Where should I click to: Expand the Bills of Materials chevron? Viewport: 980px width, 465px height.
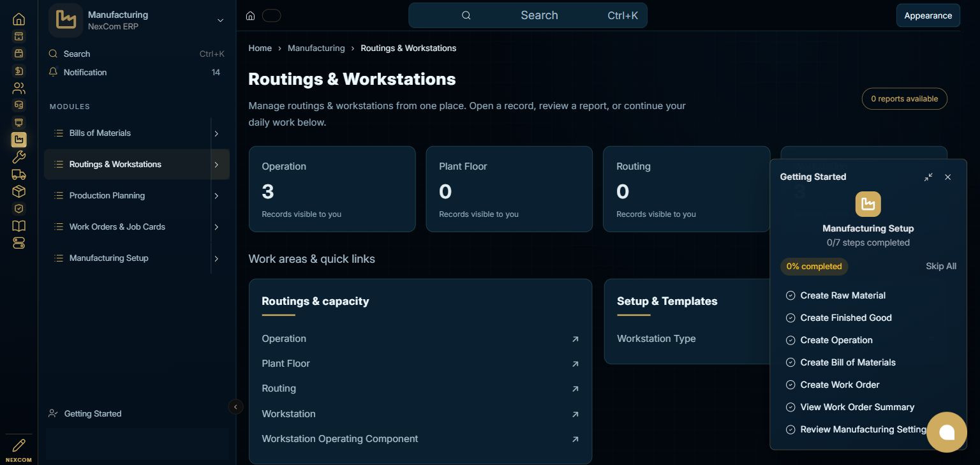coord(216,133)
